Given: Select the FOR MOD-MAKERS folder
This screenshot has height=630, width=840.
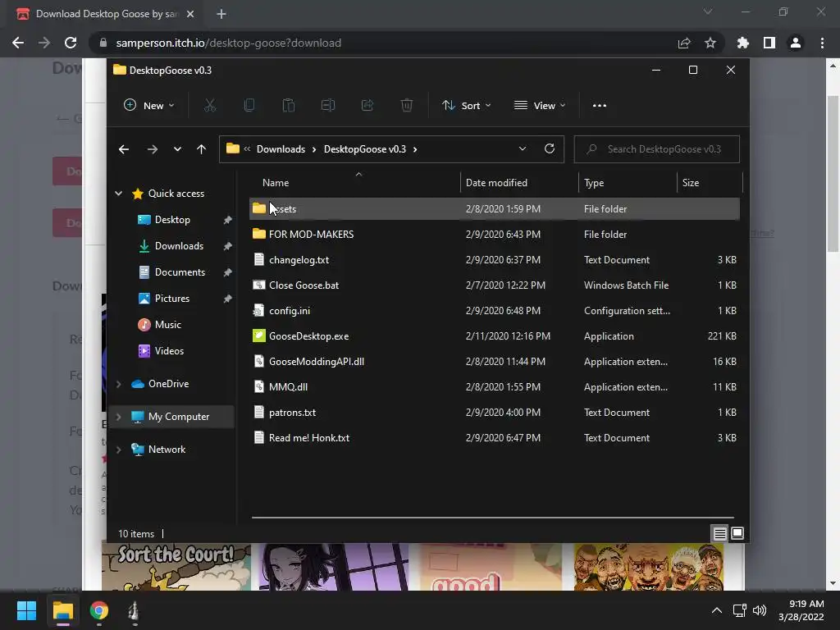Looking at the screenshot, I should 495,234.
